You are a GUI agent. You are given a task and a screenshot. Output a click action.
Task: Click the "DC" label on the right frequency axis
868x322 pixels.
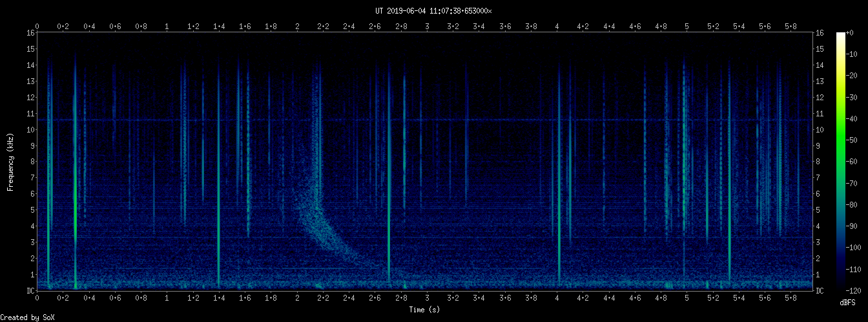pos(820,290)
